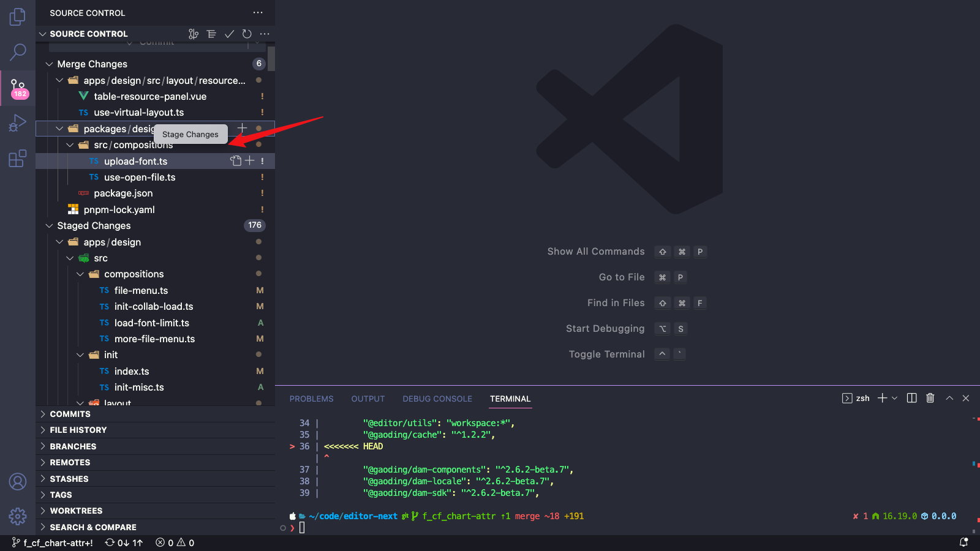Toggle view as list icon in Source Control header
Screen dimensions: 980x551
click(211, 34)
